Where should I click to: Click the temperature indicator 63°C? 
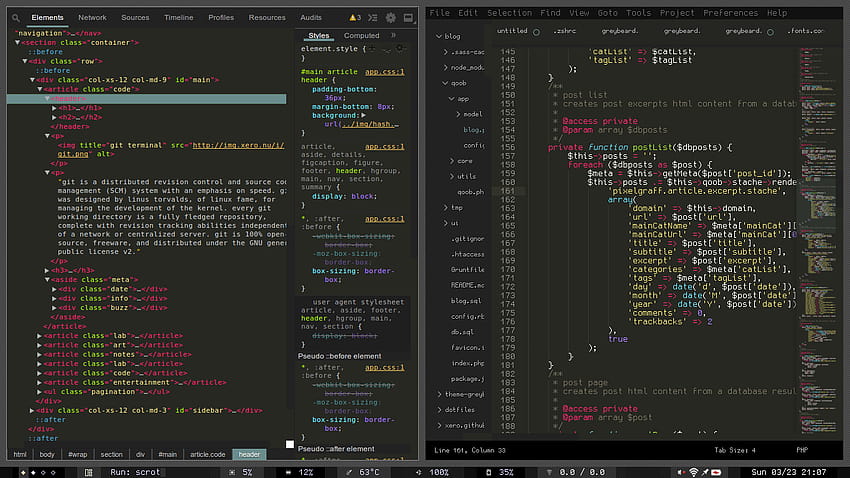(363, 473)
